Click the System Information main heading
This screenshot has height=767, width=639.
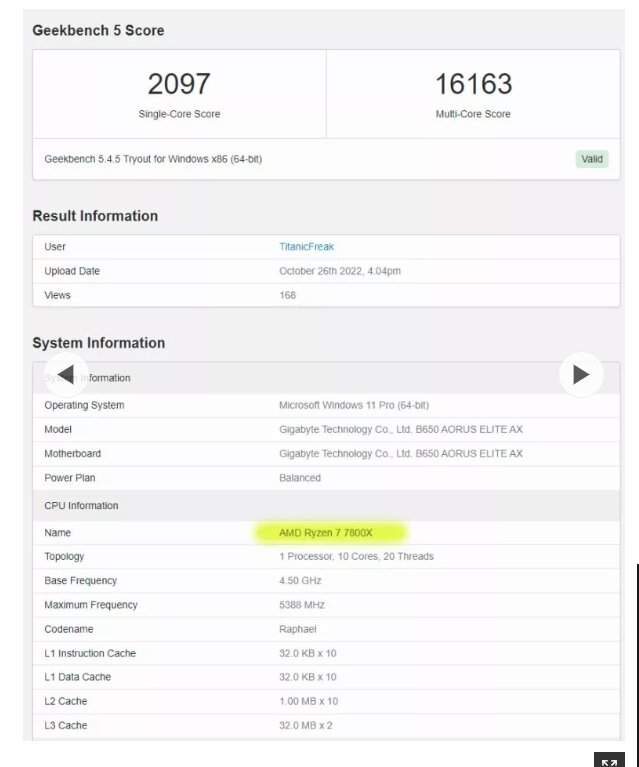[98, 343]
